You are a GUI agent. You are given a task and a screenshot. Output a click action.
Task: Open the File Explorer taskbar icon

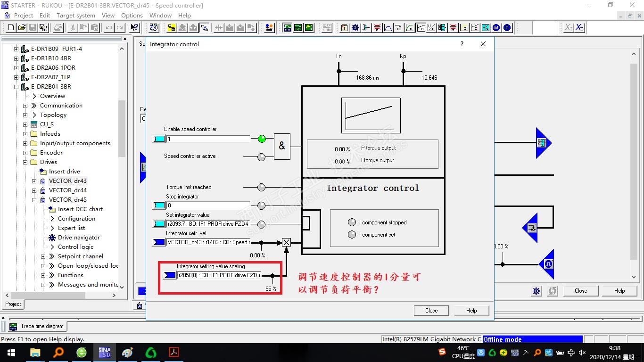pyautogui.click(x=35, y=352)
